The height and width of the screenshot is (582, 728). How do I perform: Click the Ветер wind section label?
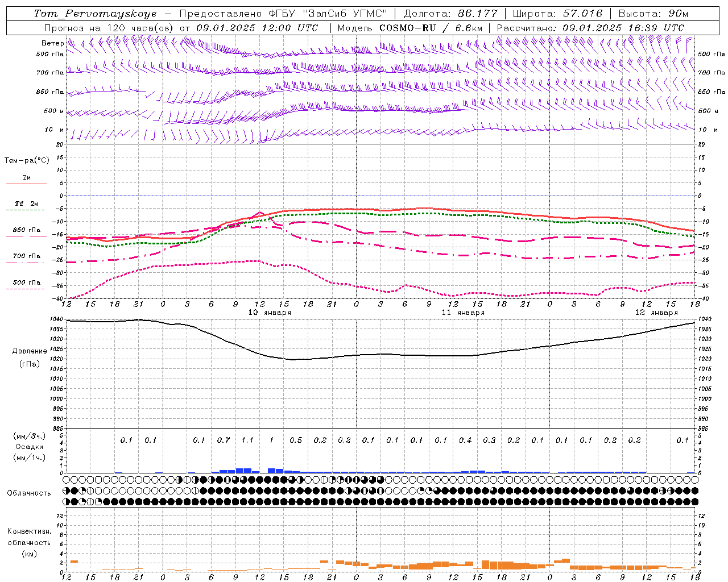(x=52, y=43)
